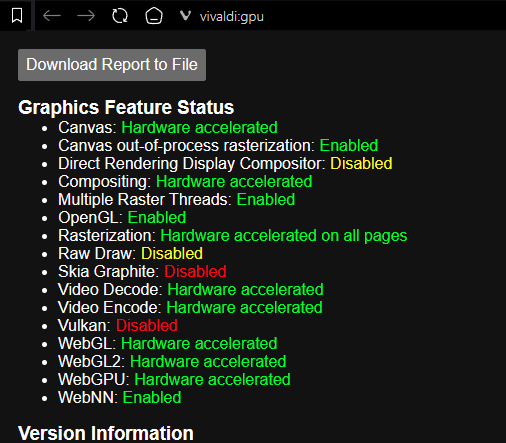506x443 pixels.
Task: Click the WebGPU Hardware accelerated status
Action: click(212, 380)
